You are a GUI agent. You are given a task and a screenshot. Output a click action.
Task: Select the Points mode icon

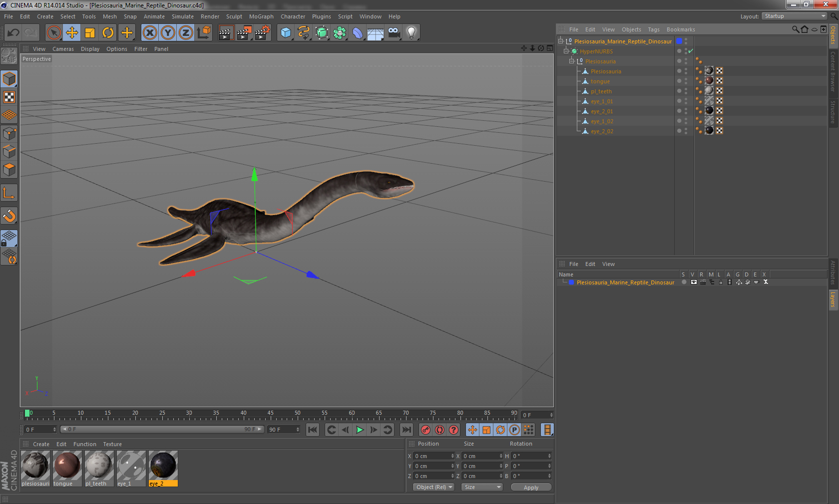9,133
